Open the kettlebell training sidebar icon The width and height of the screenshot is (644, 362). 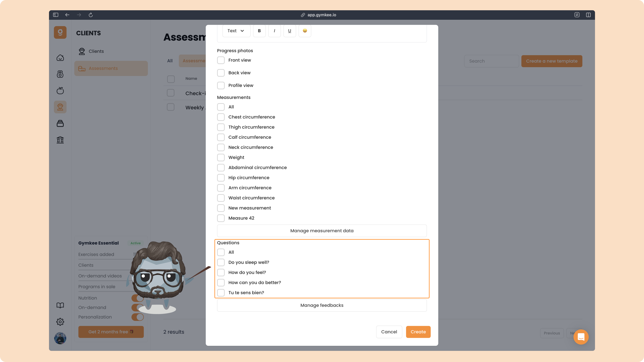coord(60,74)
